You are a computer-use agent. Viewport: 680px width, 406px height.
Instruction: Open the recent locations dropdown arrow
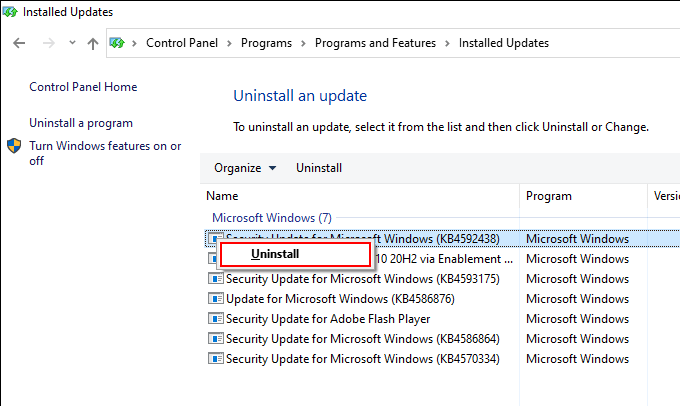click(72, 43)
